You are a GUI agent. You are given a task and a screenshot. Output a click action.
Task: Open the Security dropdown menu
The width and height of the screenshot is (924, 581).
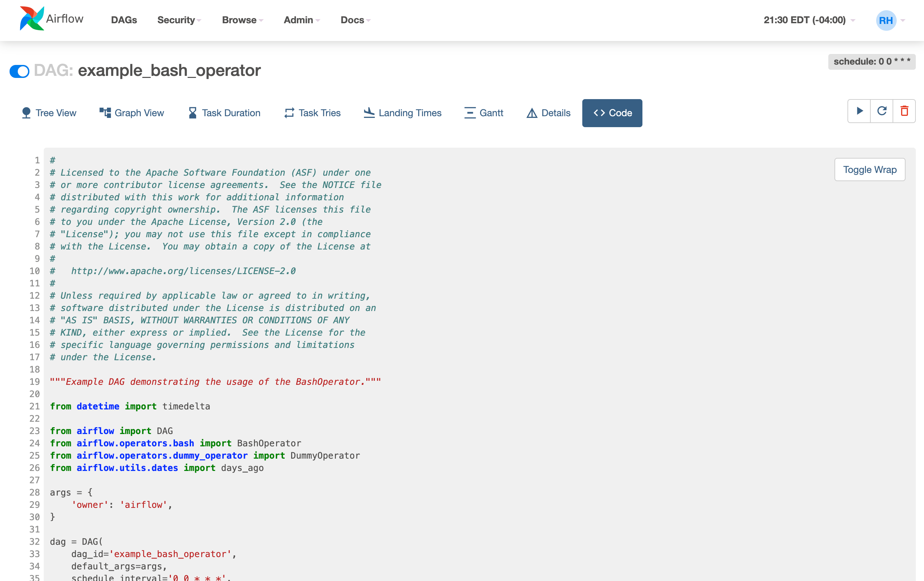coord(177,20)
